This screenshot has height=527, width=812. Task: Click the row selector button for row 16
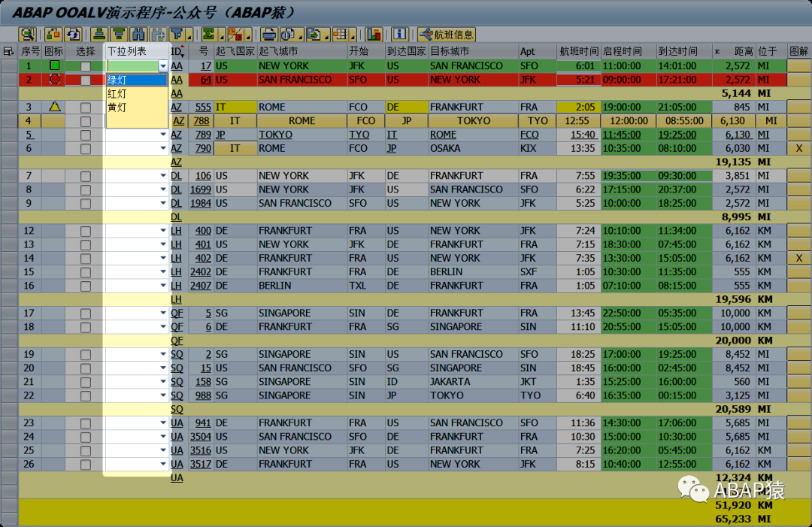pyautogui.click(x=9, y=285)
